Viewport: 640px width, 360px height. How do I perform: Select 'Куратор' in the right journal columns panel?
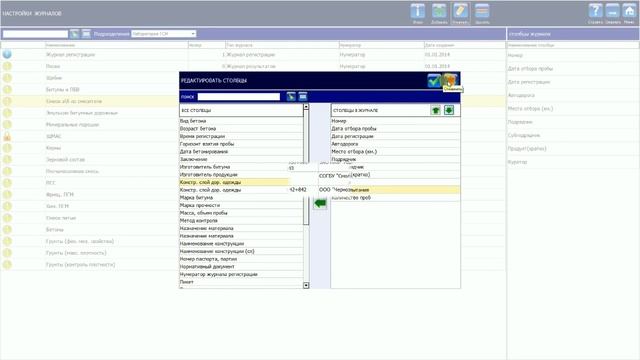click(x=517, y=162)
